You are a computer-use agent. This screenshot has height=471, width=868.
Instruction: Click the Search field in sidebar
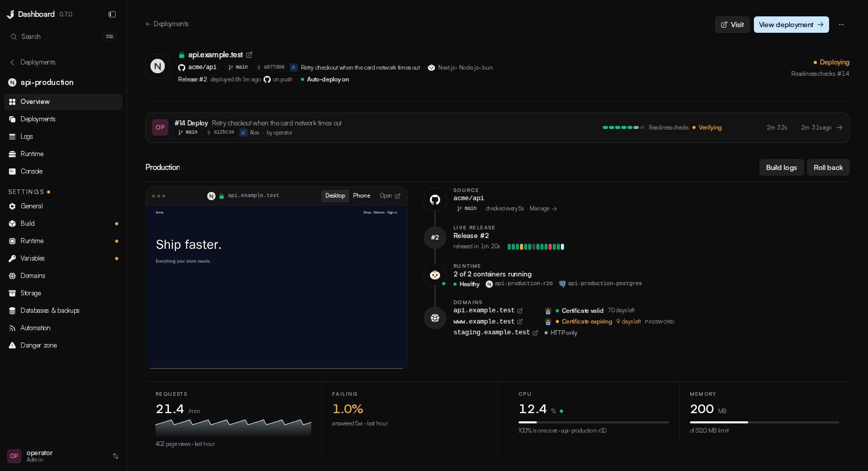pos(63,37)
